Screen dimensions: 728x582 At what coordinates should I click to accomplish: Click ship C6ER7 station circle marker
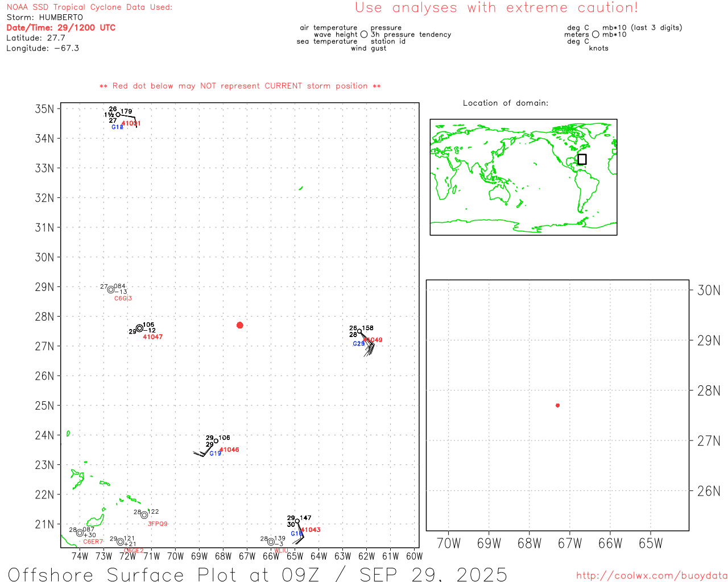(80, 533)
